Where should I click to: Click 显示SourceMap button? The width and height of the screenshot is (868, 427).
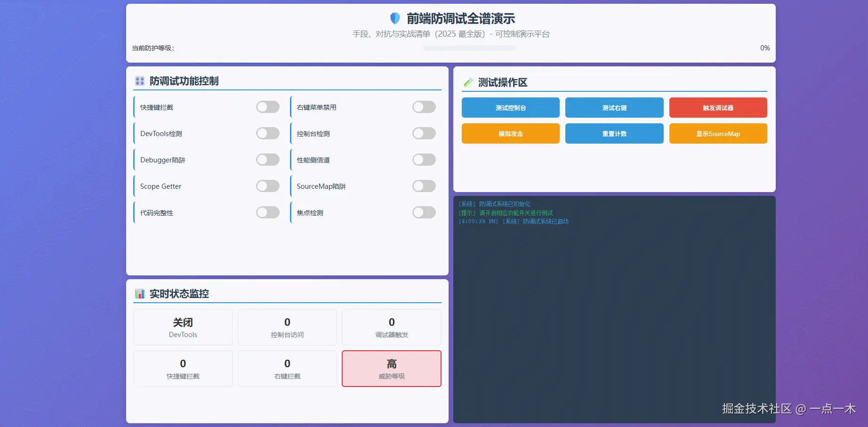pos(718,133)
